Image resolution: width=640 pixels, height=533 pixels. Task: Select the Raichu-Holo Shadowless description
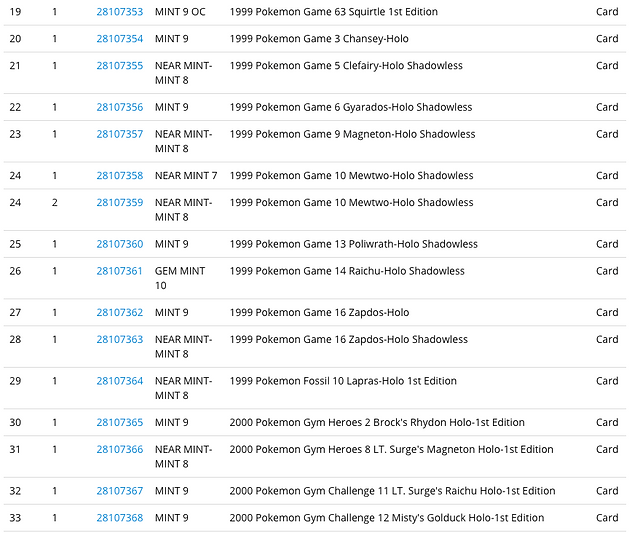(347, 271)
